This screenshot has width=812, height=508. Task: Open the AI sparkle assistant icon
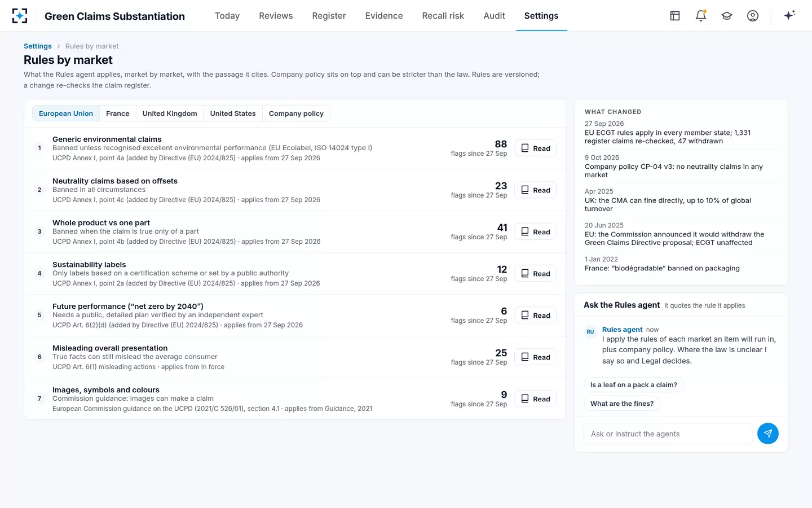click(789, 15)
